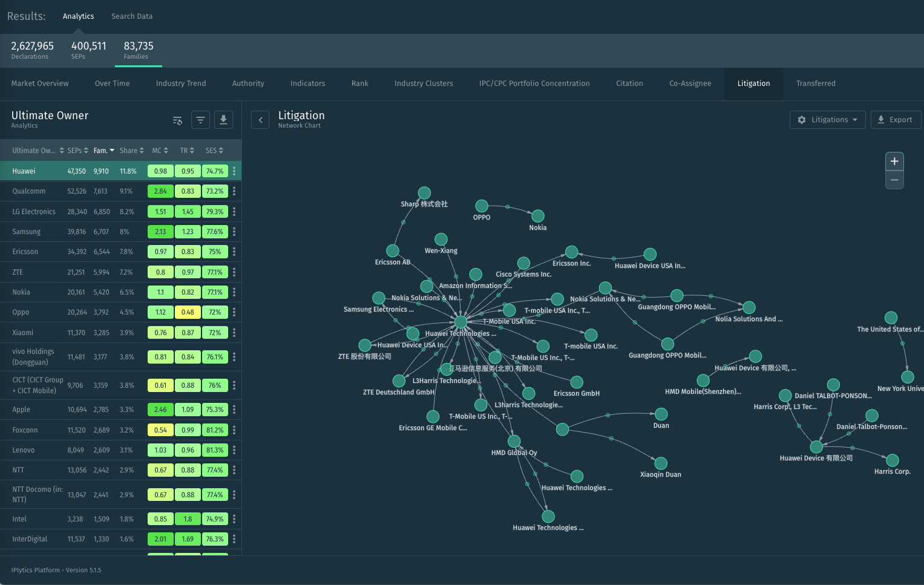This screenshot has height=585, width=924.
Task: Open the Analytics results tab
Action: [79, 16]
